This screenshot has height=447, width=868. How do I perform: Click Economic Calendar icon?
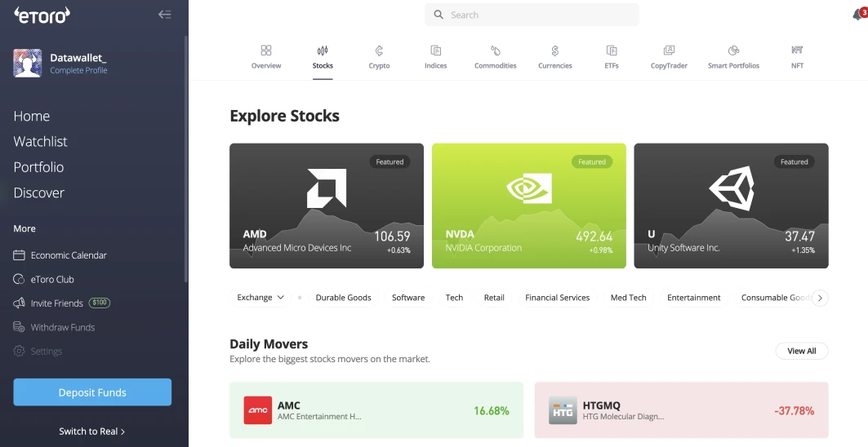tap(20, 255)
